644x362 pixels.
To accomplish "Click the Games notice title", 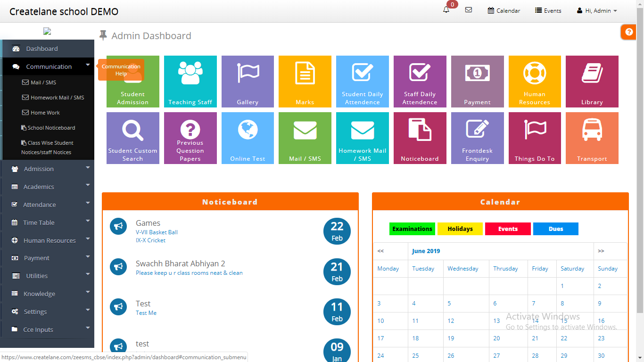I will pos(148,223).
